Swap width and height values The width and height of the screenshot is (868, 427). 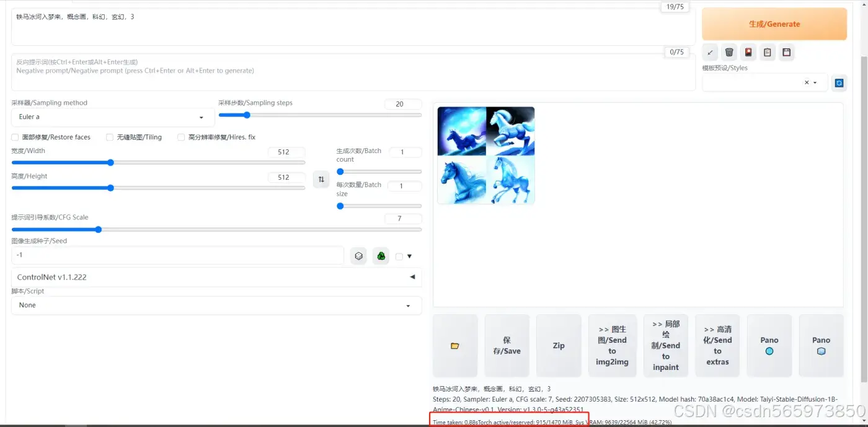pyautogui.click(x=321, y=180)
